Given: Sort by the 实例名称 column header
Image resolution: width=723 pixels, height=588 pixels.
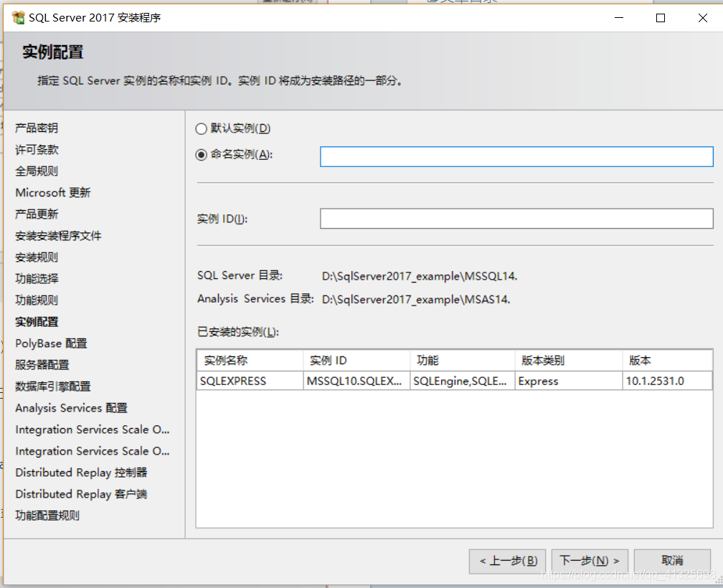Looking at the screenshot, I should click(250, 361).
